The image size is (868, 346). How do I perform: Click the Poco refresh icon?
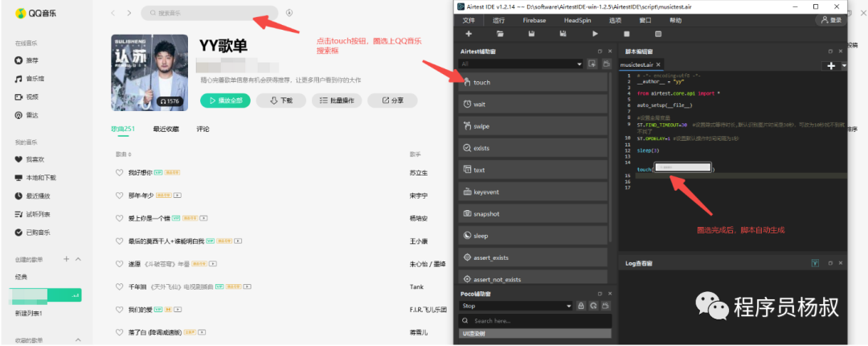point(593,306)
